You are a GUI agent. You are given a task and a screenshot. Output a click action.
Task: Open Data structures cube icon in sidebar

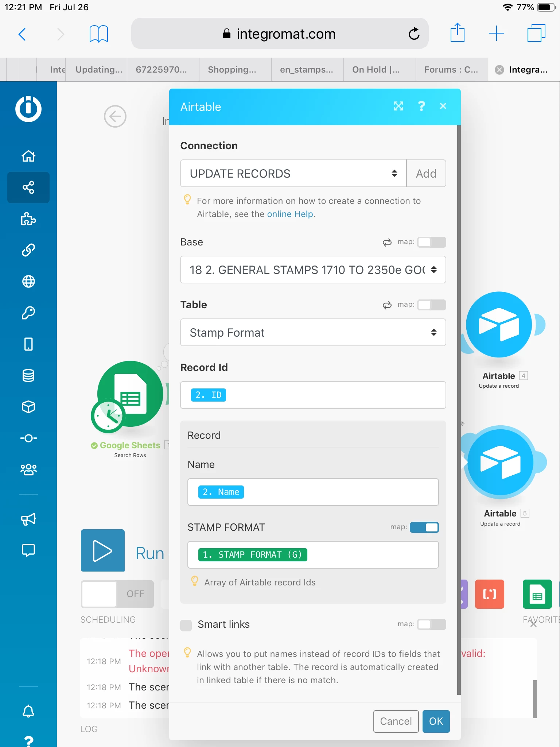[x=28, y=407]
